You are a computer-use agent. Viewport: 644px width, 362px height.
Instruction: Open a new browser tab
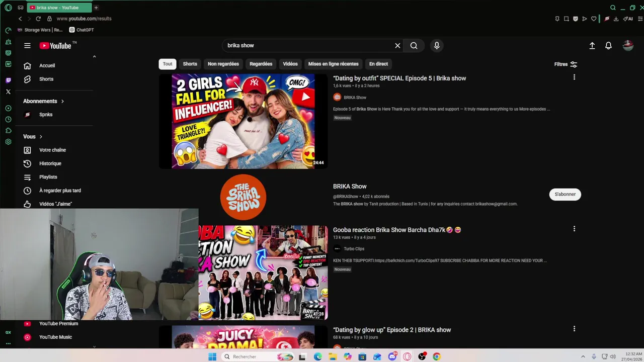pos(96,8)
